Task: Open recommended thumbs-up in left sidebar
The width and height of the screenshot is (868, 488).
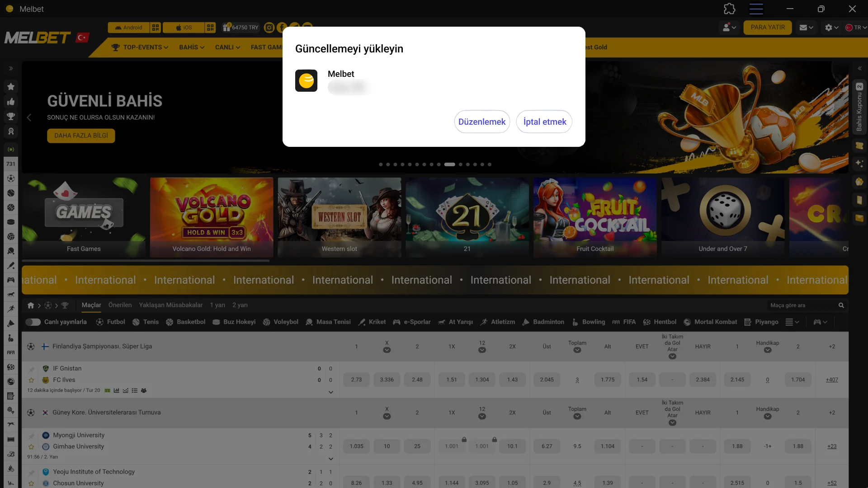Action: pyautogui.click(x=11, y=102)
